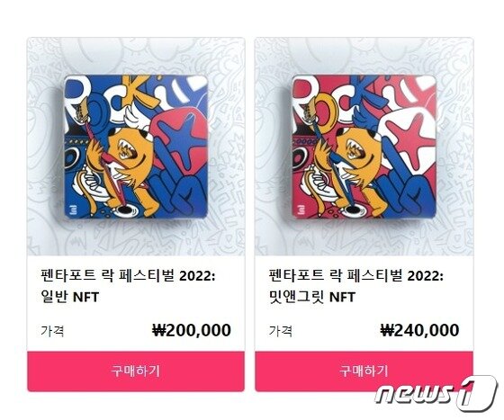Open the blue 일반 NFT artwork thumbnail
The image size is (504, 420).
pos(136,147)
